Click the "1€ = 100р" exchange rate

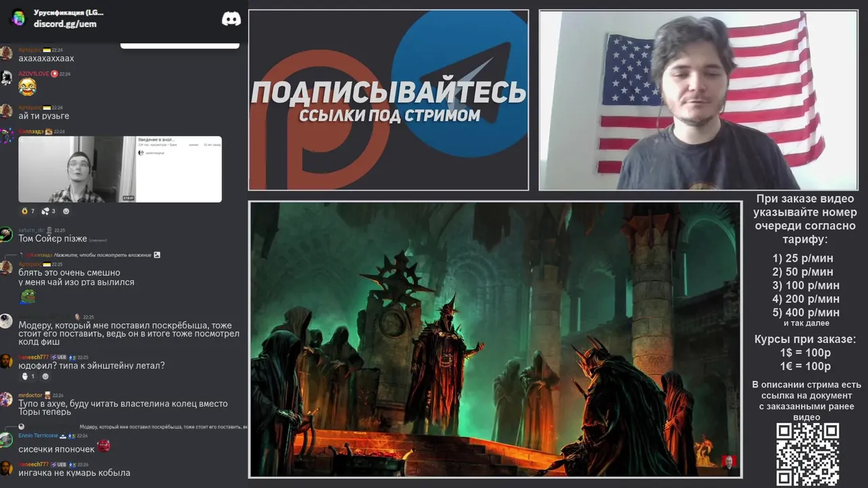805,366
